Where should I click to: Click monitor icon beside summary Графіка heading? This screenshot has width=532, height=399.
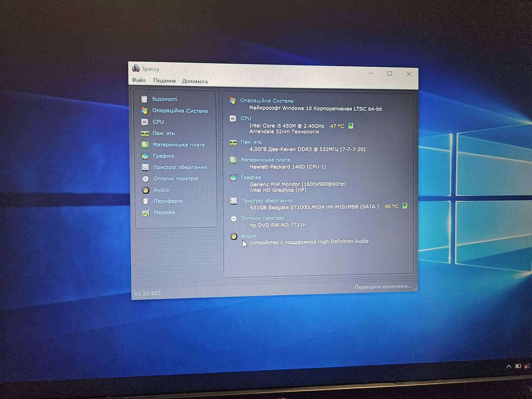pos(233,178)
